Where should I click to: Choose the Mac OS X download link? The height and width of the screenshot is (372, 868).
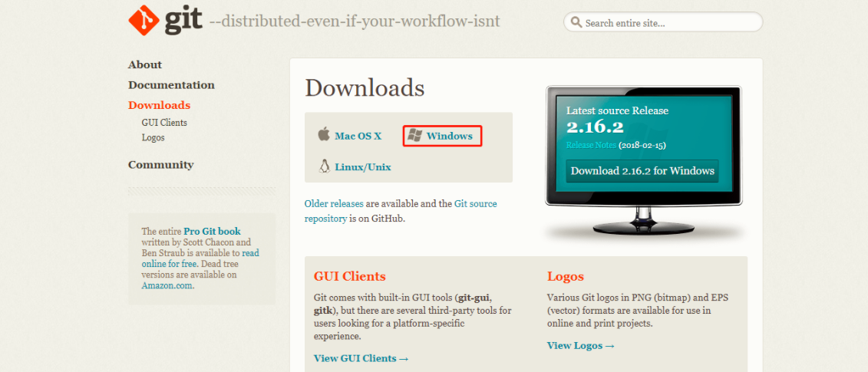pyautogui.click(x=358, y=136)
